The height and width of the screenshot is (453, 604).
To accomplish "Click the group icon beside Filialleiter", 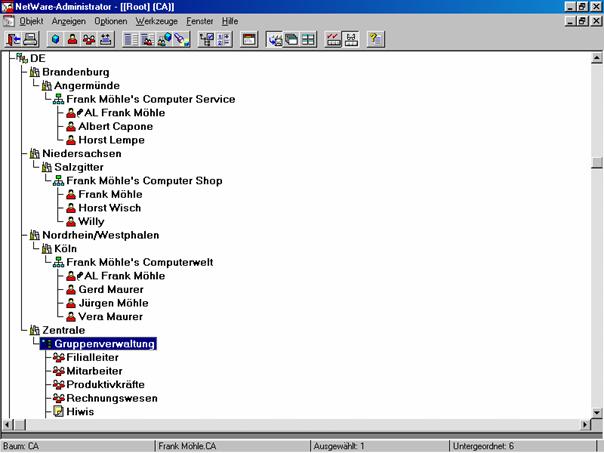I will point(59,357).
